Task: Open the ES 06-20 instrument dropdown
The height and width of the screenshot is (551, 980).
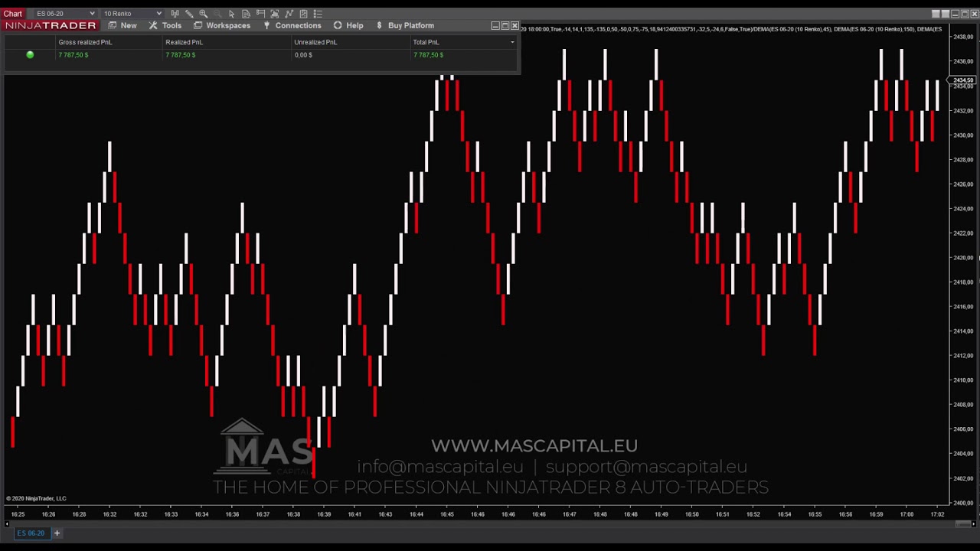Action: click(x=66, y=14)
